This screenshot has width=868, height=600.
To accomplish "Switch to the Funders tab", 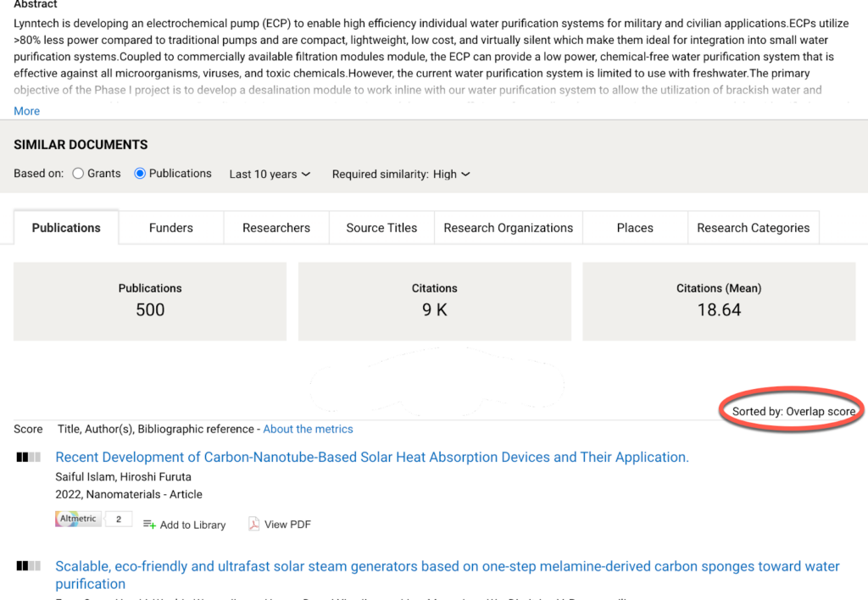I will [x=171, y=228].
